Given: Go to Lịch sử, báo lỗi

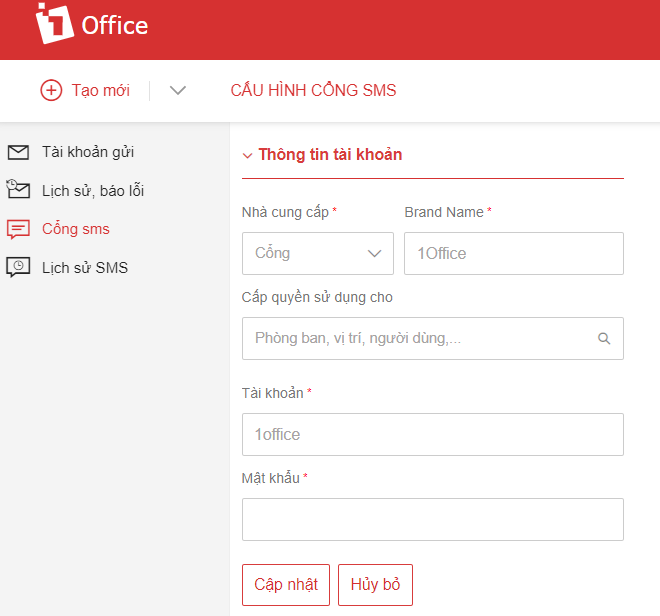Looking at the screenshot, I should pos(93,191).
